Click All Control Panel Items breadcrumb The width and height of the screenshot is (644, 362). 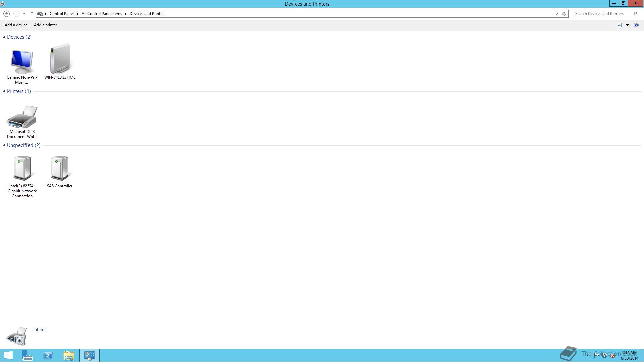coord(102,14)
